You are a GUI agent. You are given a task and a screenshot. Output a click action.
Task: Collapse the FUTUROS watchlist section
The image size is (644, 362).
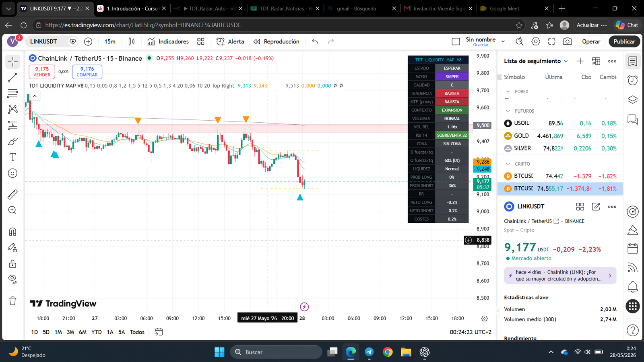pos(508,111)
